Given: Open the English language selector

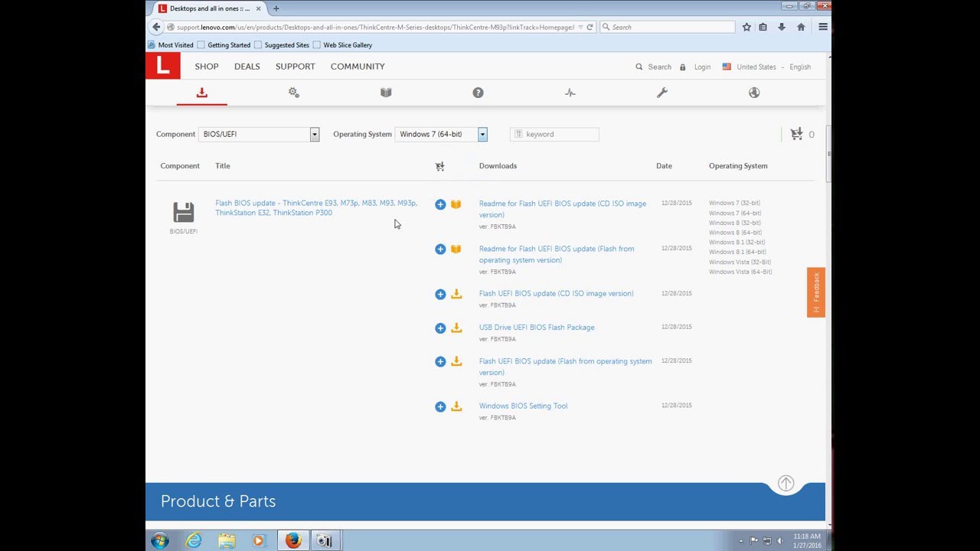Looking at the screenshot, I should pos(800,67).
